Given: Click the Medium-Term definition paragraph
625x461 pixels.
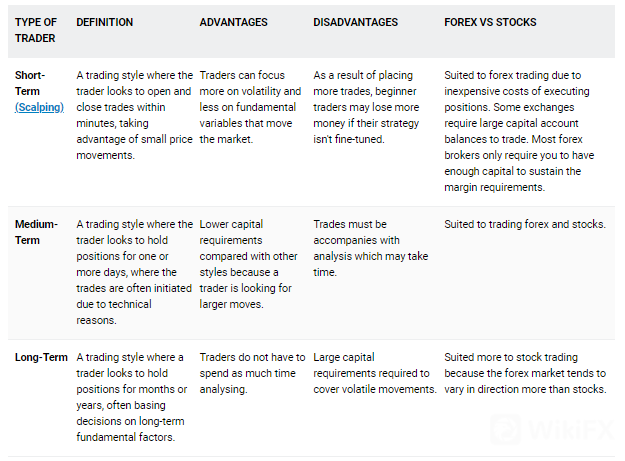Looking at the screenshot, I should click(134, 272).
